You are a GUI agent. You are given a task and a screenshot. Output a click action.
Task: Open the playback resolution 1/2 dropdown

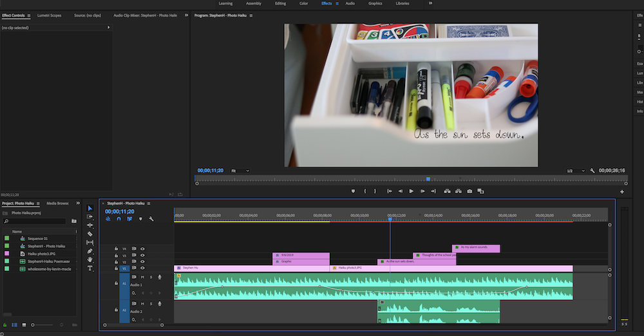pyautogui.click(x=575, y=171)
